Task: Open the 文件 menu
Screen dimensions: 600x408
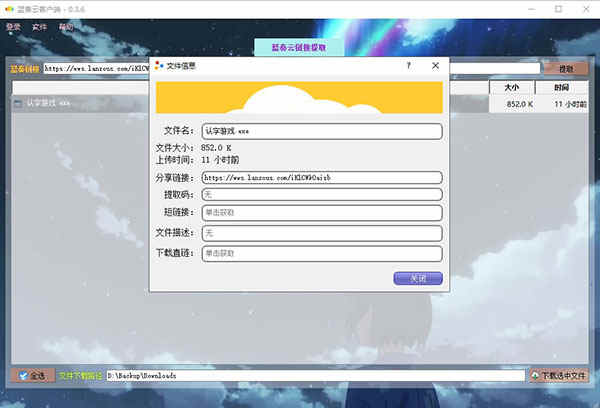Action: (39, 27)
